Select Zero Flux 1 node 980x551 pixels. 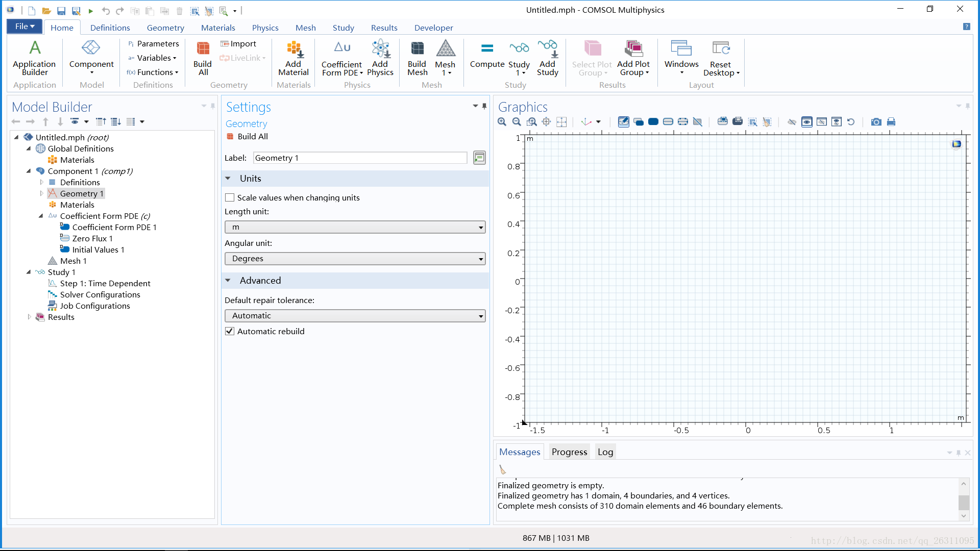click(x=92, y=238)
